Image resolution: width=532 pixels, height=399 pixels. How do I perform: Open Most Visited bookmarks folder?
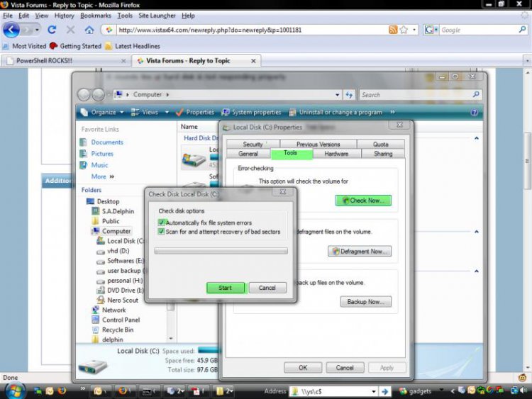tap(24, 46)
